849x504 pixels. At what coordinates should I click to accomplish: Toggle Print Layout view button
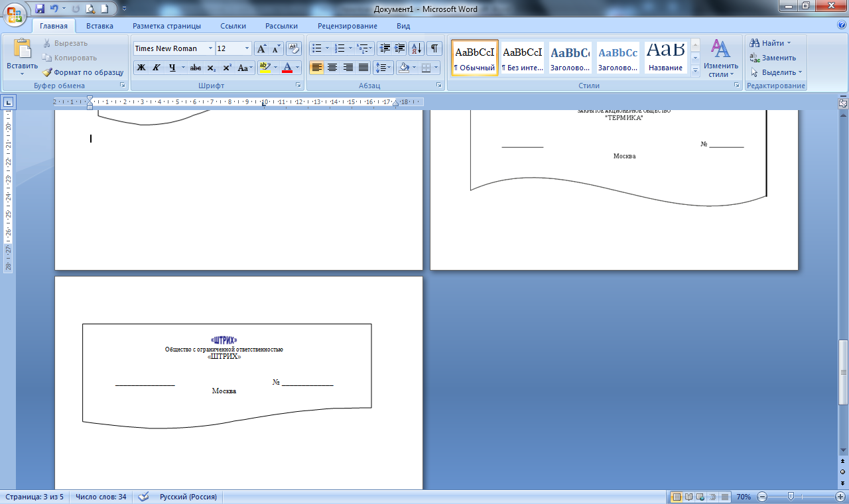tap(677, 497)
